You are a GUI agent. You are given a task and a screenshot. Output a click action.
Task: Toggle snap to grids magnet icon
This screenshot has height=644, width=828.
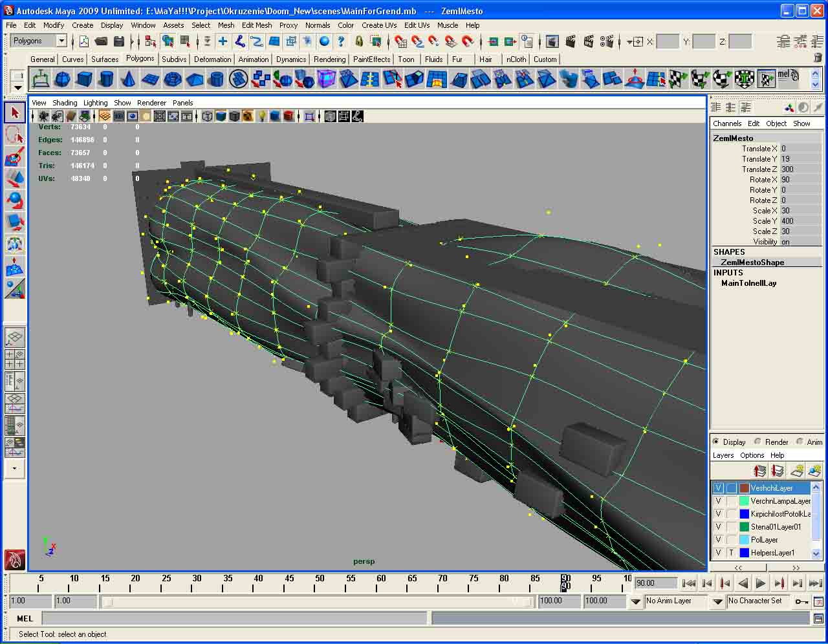[401, 41]
